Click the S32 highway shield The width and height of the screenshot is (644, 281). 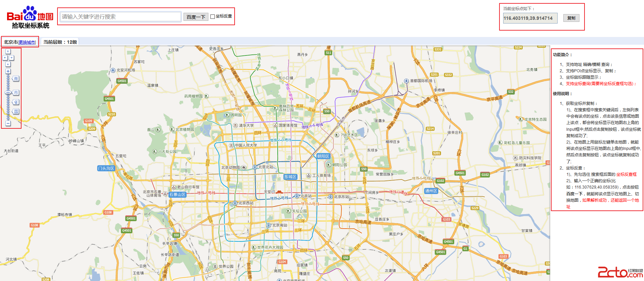click(x=511, y=92)
